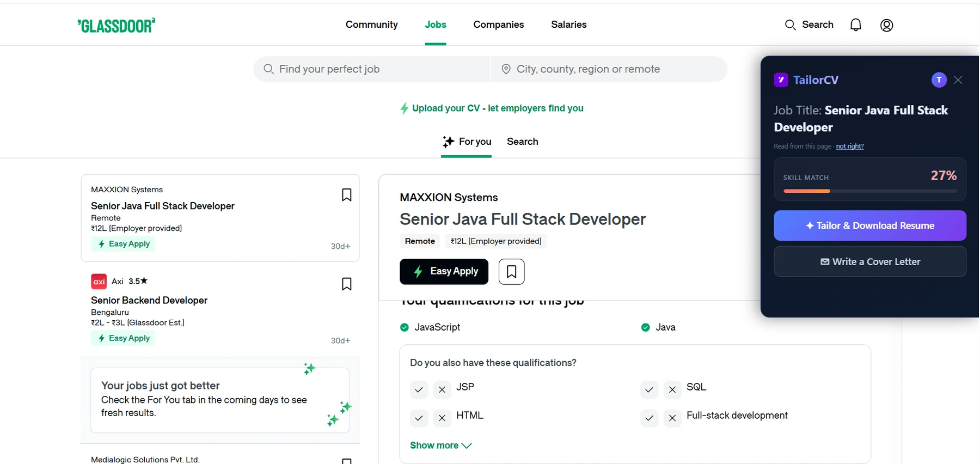Open Senior Java Full Stack Developer card title

tap(163, 206)
